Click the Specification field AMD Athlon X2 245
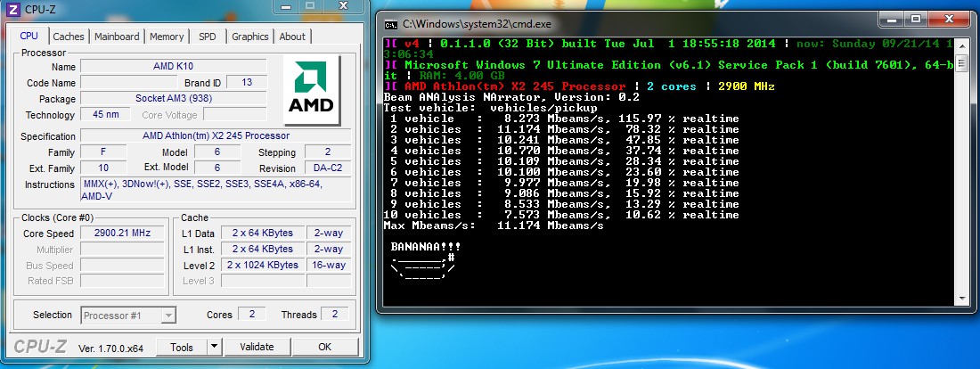The image size is (980, 369). click(x=216, y=135)
